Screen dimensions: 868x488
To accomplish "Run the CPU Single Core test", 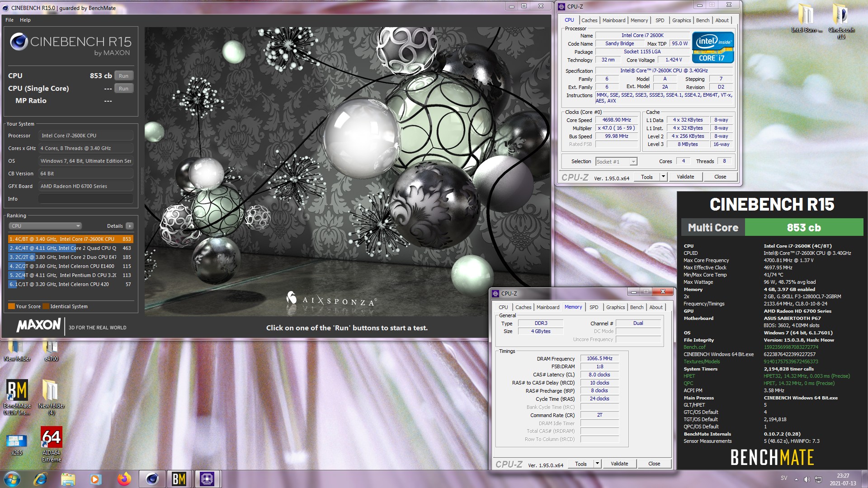I will click(x=124, y=89).
